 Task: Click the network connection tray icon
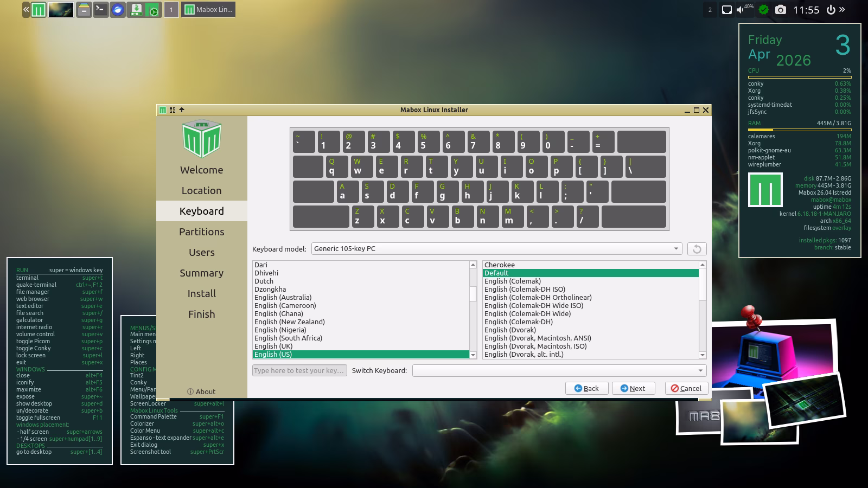[x=726, y=9]
